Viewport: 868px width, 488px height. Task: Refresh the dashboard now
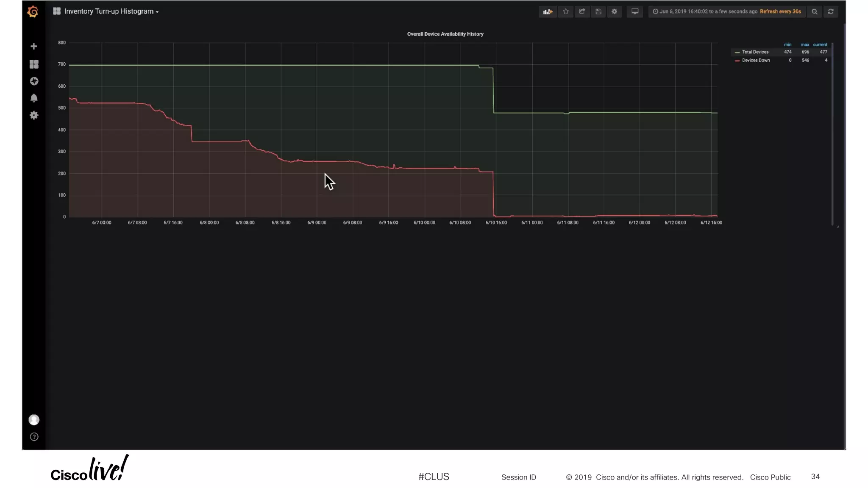831,11
